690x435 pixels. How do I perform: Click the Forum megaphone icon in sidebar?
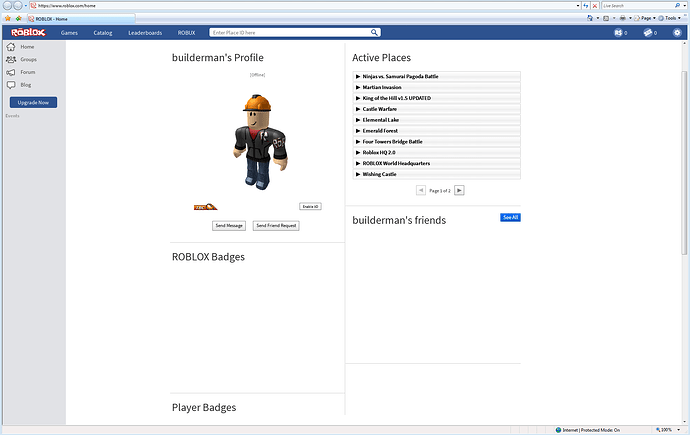pyautogui.click(x=11, y=72)
